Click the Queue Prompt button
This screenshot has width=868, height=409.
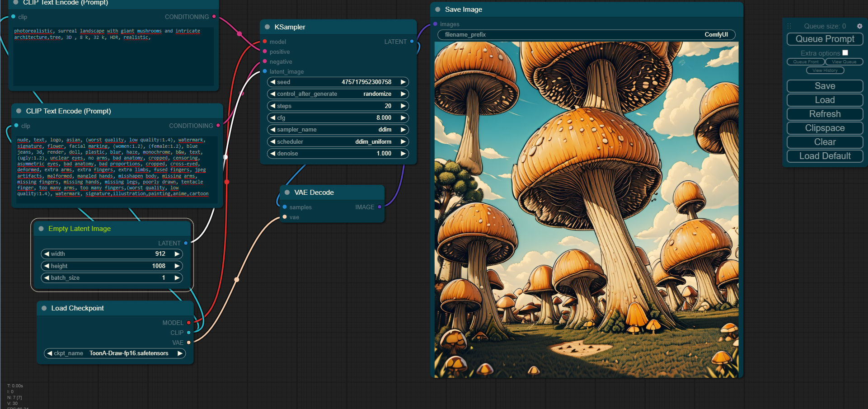pyautogui.click(x=825, y=39)
